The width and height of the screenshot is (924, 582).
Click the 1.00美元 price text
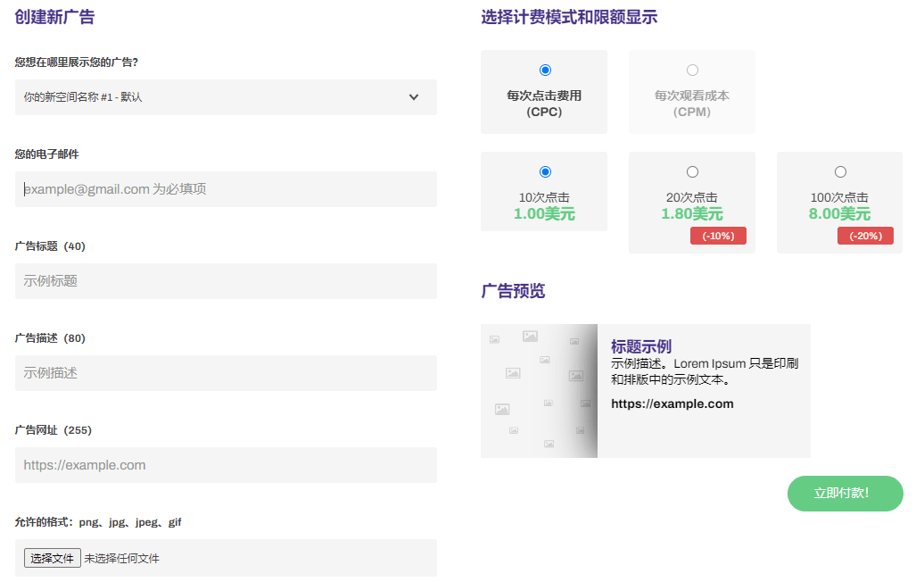tap(544, 213)
